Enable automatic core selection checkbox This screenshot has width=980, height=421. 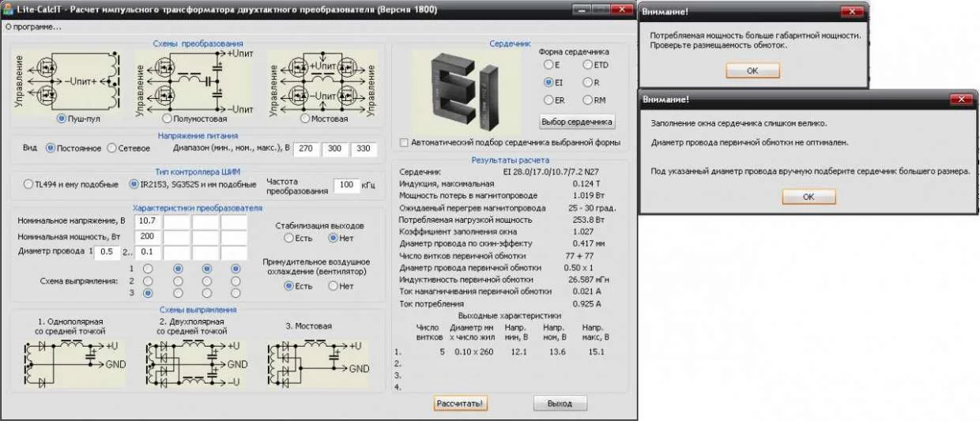click(405, 143)
